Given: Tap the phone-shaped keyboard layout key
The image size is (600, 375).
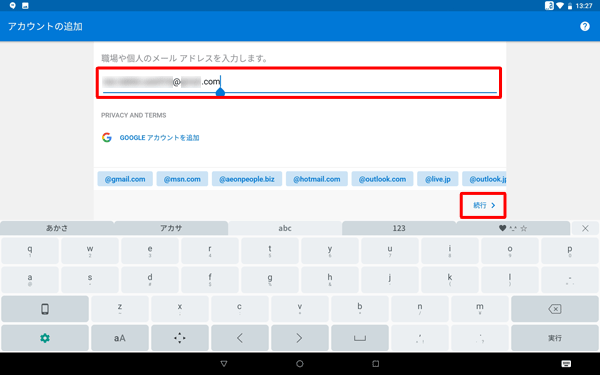Looking at the screenshot, I should [45, 309].
